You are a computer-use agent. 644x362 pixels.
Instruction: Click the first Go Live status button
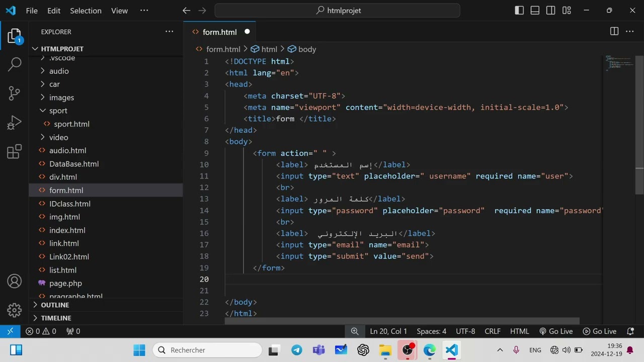[556, 331]
